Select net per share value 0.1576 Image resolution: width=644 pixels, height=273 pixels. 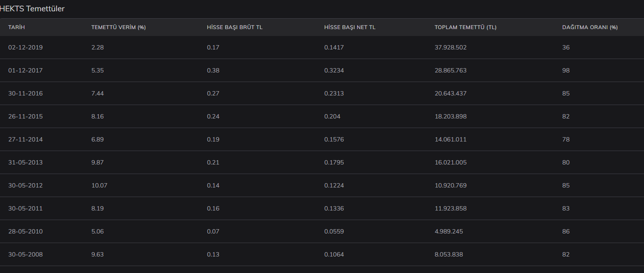(x=334, y=139)
